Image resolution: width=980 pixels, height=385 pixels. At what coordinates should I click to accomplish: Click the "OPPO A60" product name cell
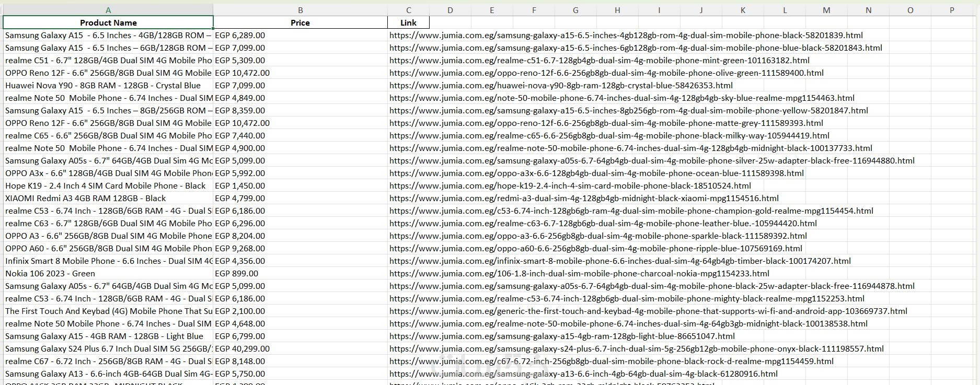point(108,248)
